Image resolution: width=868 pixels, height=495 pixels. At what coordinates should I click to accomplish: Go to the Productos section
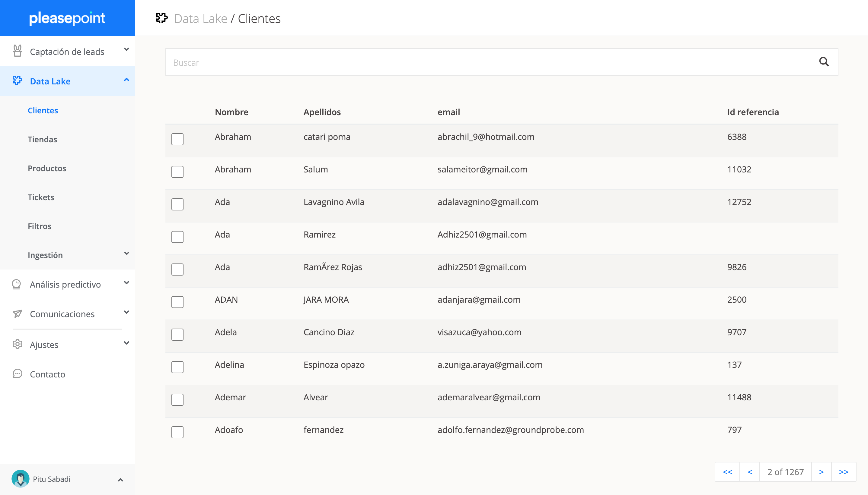click(47, 168)
